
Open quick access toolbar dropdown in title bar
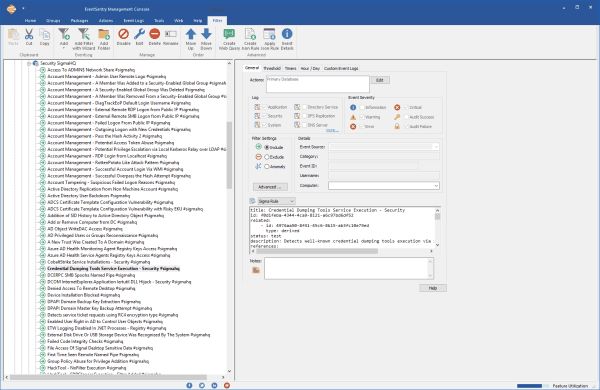[x=23, y=8]
